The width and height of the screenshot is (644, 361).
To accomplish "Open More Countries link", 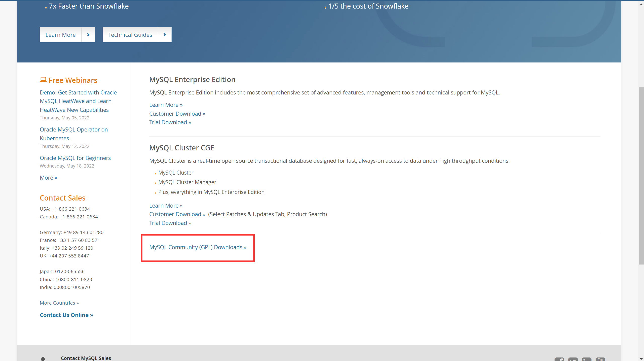I will [x=59, y=303].
